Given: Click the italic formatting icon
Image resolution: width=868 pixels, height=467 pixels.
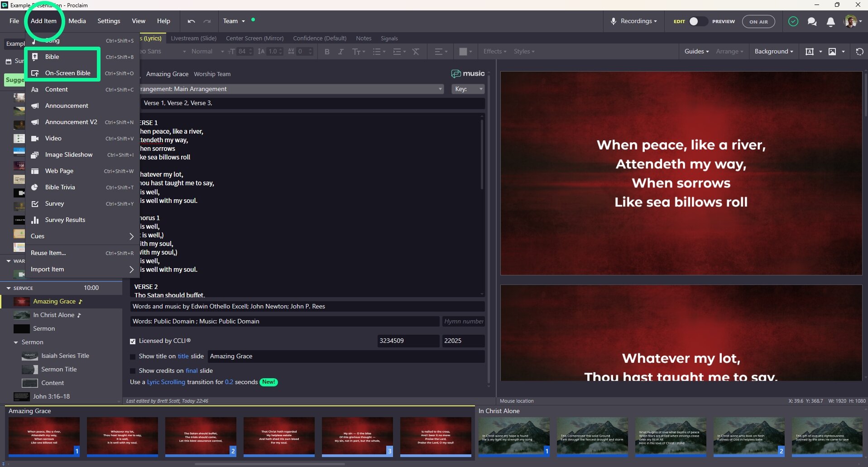Looking at the screenshot, I should click(341, 52).
